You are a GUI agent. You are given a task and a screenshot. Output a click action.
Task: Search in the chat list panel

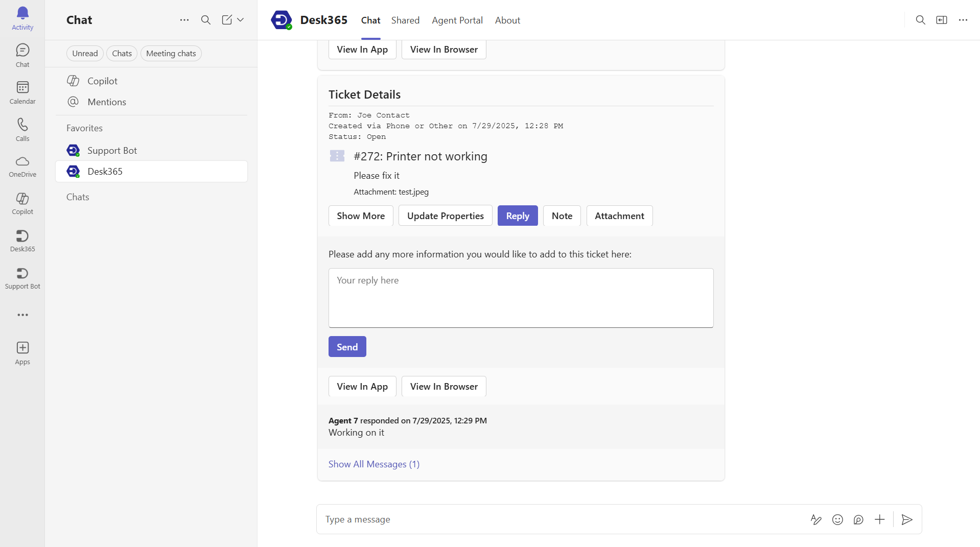point(206,20)
